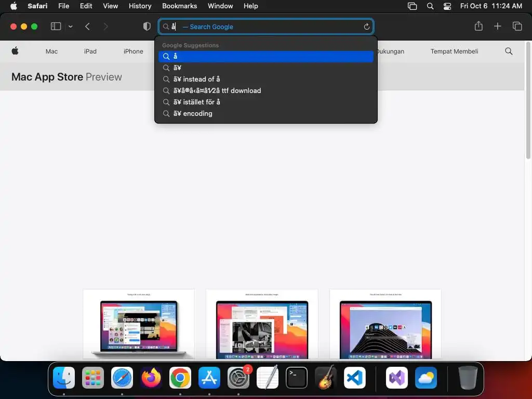Viewport: 532px width, 399px height.
Task: Open the middle MacBook screenshot thumbnail
Action: pos(262,324)
